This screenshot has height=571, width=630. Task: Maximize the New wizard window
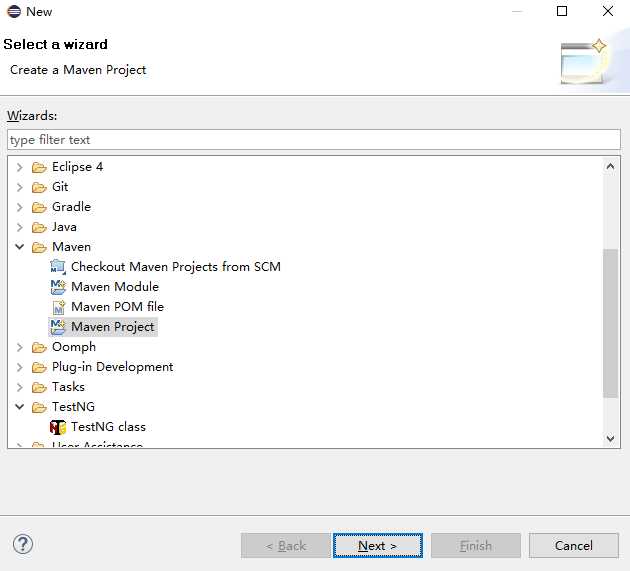point(562,11)
